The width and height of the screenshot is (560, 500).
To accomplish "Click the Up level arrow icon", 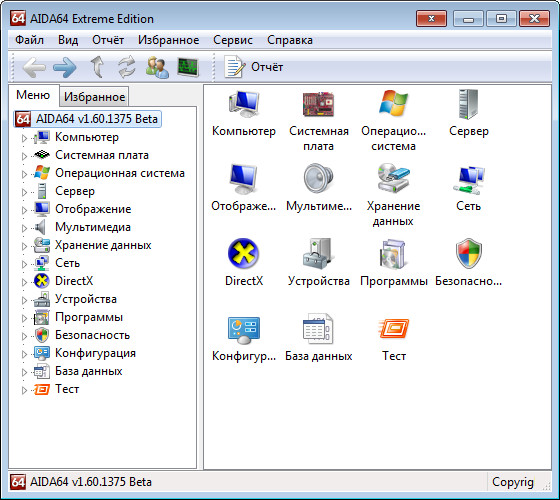I will 97,67.
